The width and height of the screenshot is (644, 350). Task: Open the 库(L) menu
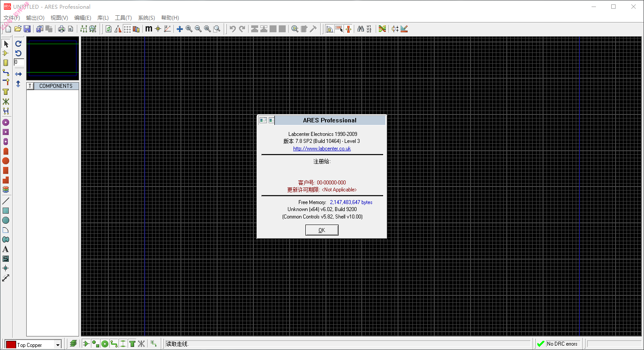(103, 18)
